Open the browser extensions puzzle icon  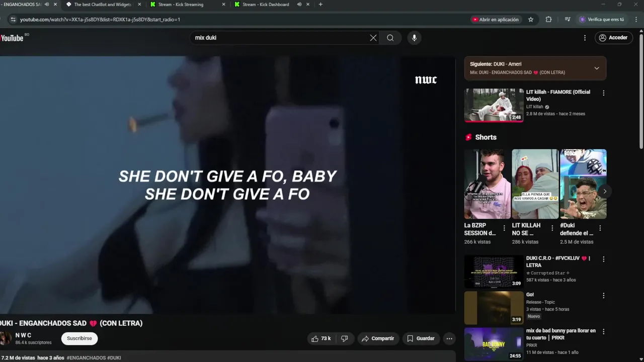coord(548,20)
